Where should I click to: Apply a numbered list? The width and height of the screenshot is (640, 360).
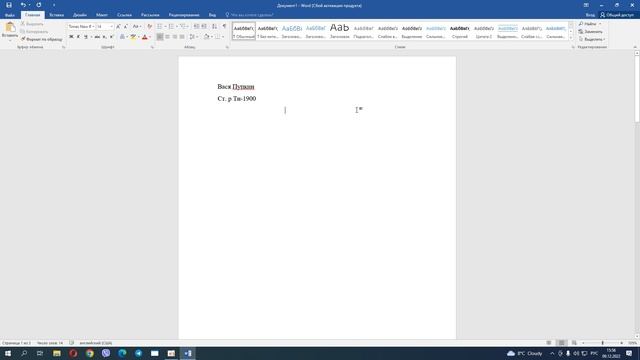point(172,27)
